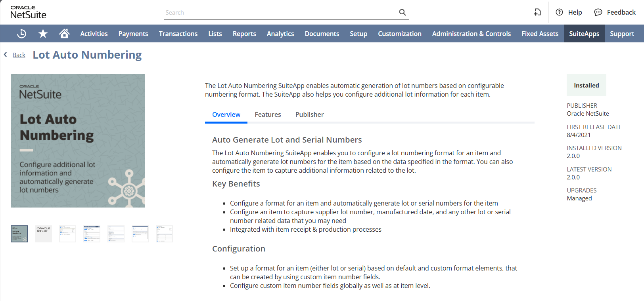Open the Recent Records clock icon
The height and width of the screenshot is (301, 644).
22,34
